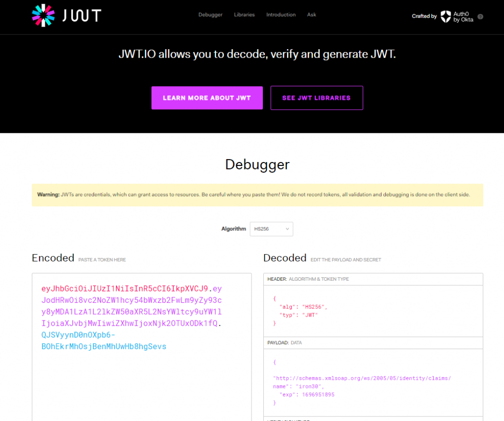Go to the Introduction nav item
504x421 pixels.
pos(281,15)
